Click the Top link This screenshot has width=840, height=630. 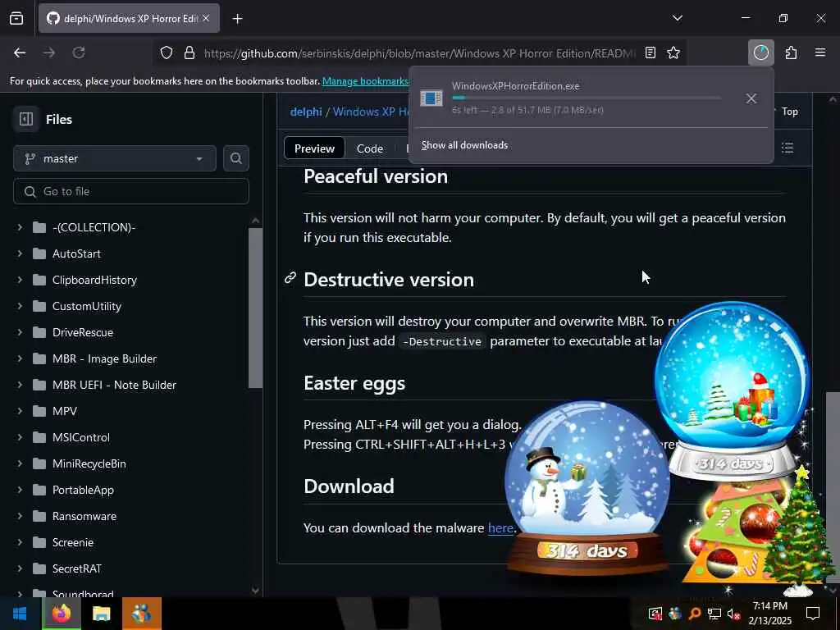coord(789,112)
